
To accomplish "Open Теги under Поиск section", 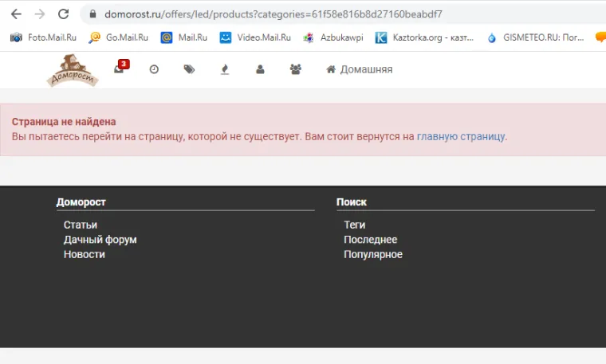I will pos(355,225).
